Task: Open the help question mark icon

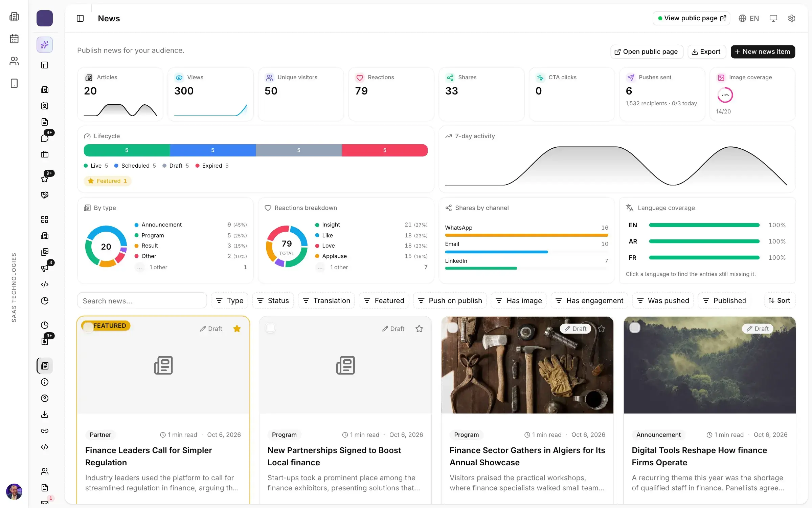Action: (x=45, y=398)
